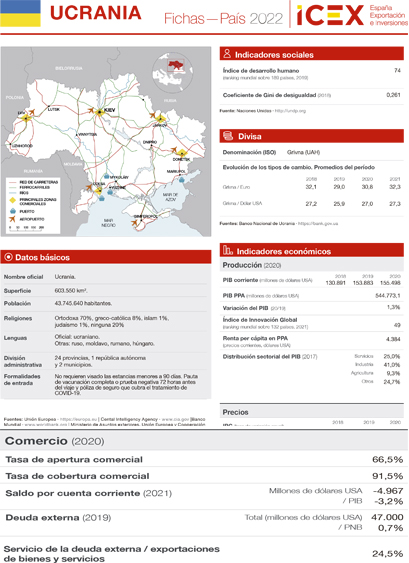
Task: Click the 'Comercio (2020)' heading
Action: pyautogui.click(x=55, y=441)
